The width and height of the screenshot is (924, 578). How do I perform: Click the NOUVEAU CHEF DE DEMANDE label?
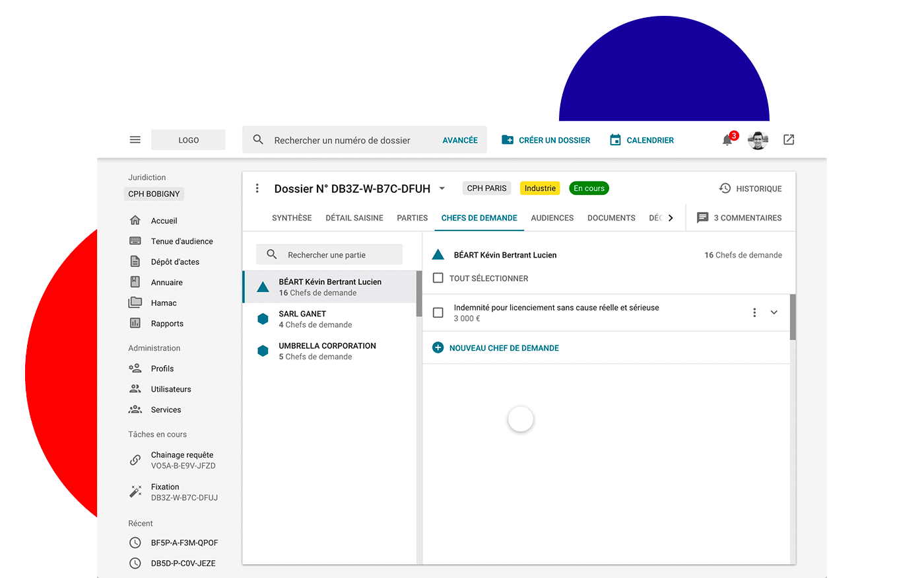504,348
